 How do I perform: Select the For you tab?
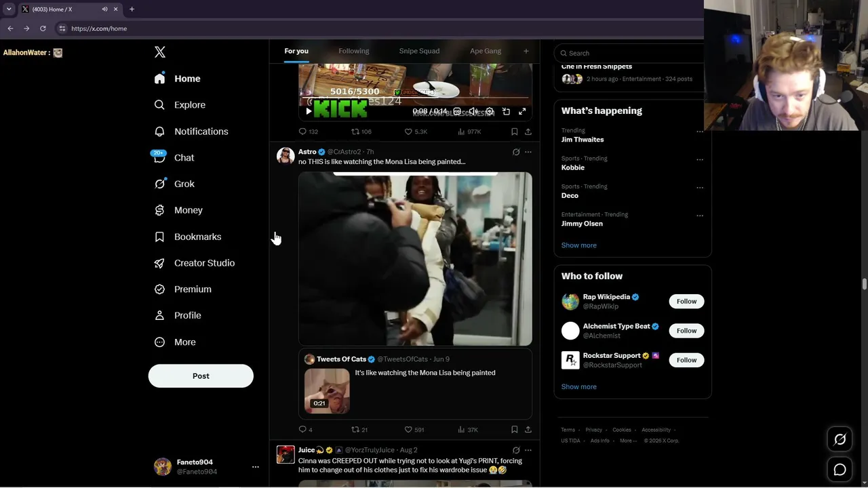296,51
